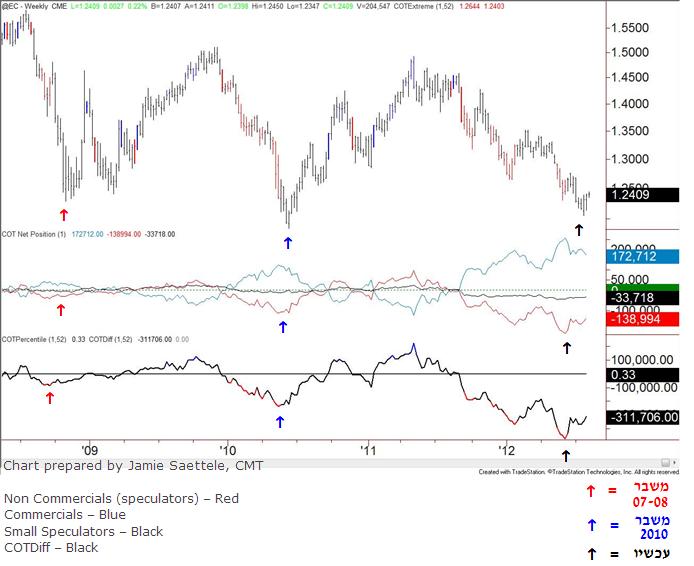The image size is (694, 566).
Task: Select the blue 172,712 commercials value label
Action: (640, 256)
